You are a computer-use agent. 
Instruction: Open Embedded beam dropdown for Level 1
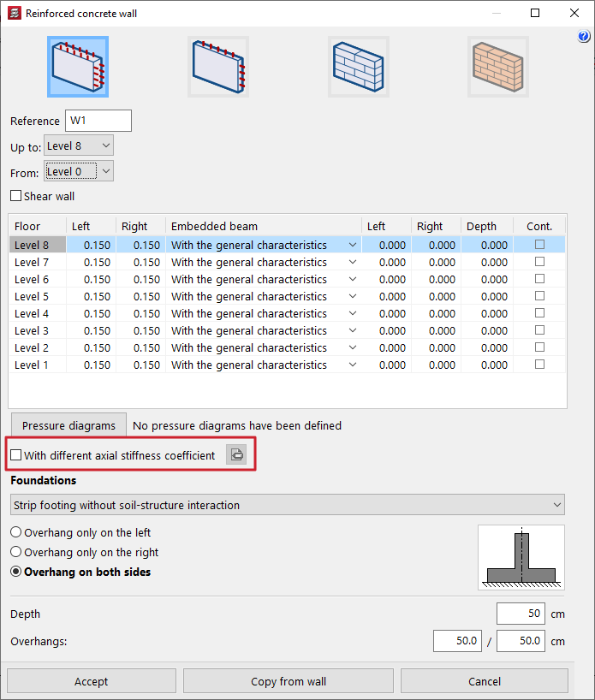pos(353,365)
